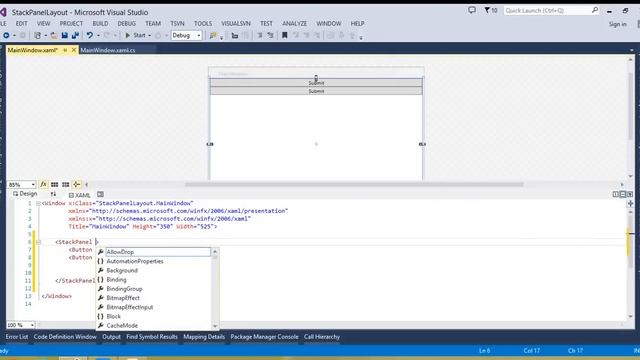Open the ANALYZE menu
This screenshot has width=640, height=360.
point(294,24)
